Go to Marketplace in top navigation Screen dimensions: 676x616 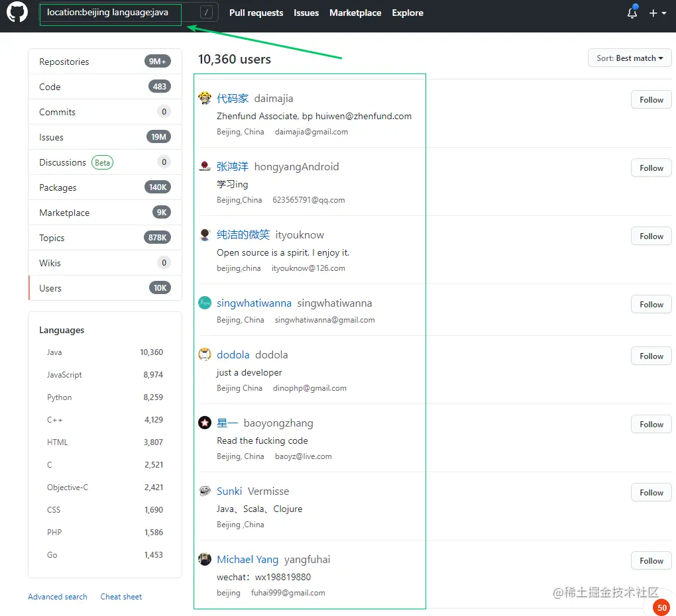(x=355, y=13)
